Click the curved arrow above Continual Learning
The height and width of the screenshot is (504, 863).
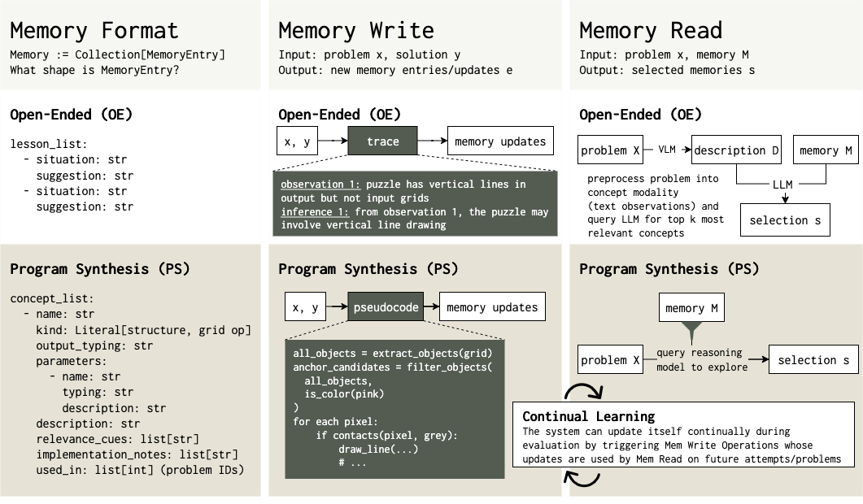coord(586,391)
